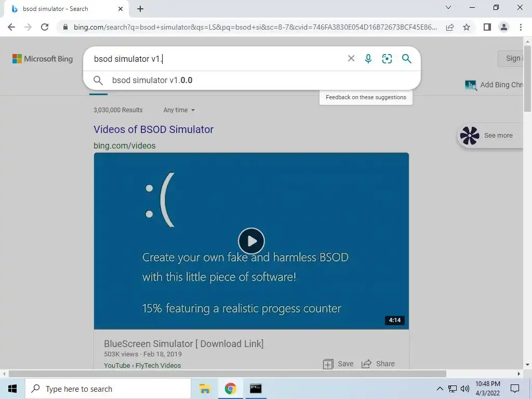Open BlueScreen Simulator [Download Link] title
532x399 pixels.
(x=183, y=344)
